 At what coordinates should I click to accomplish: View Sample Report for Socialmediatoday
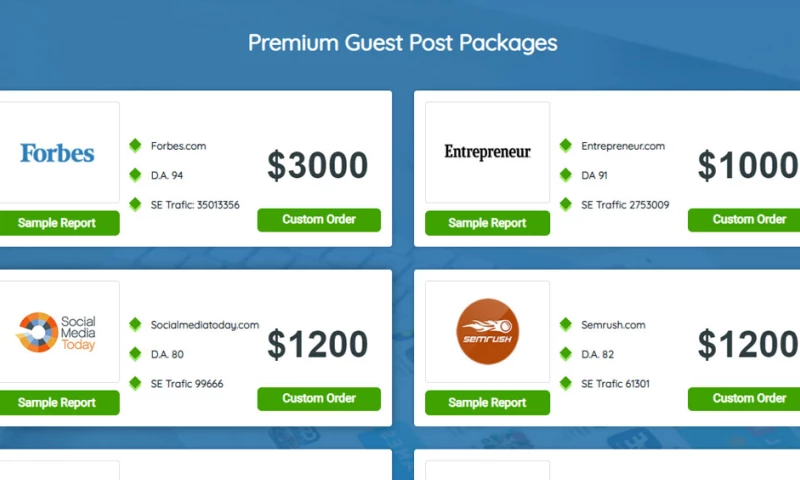(x=58, y=402)
